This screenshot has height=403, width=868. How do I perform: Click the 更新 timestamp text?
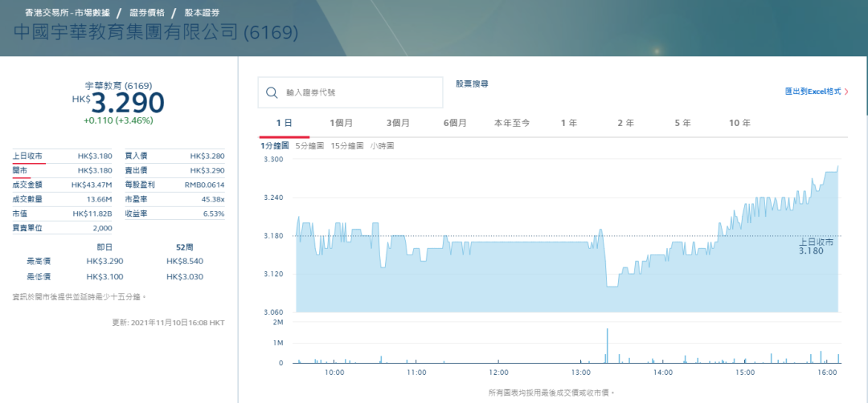[168, 322]
